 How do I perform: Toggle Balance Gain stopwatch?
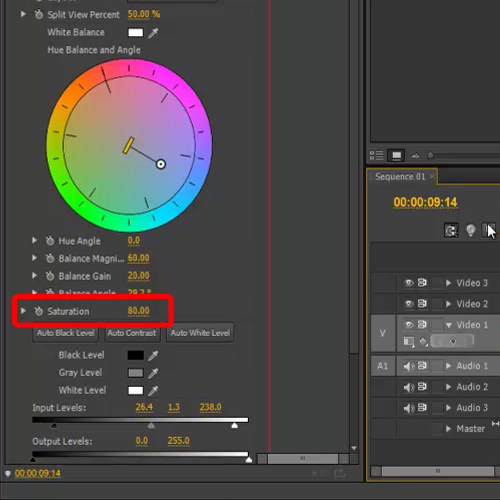point(50,276)
